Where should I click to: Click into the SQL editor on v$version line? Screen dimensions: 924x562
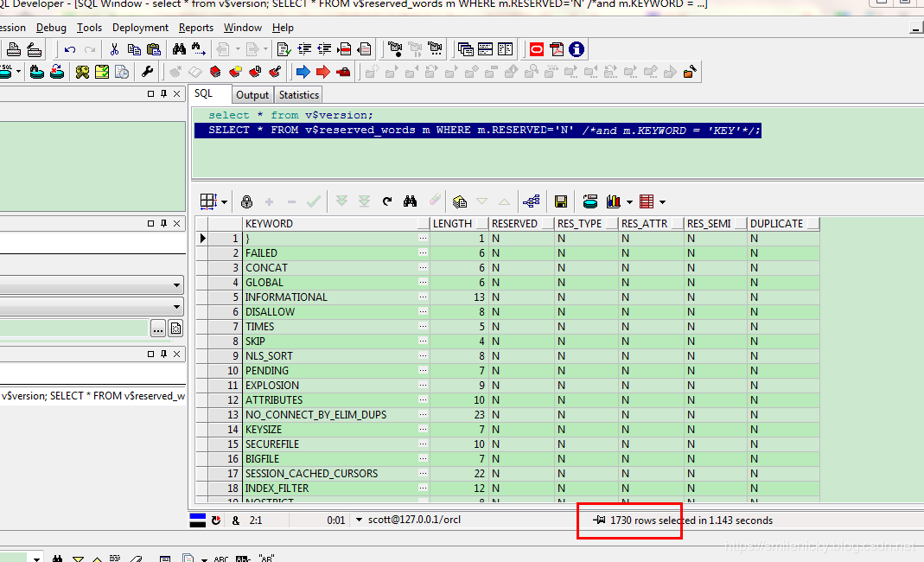tap(290, 115)
